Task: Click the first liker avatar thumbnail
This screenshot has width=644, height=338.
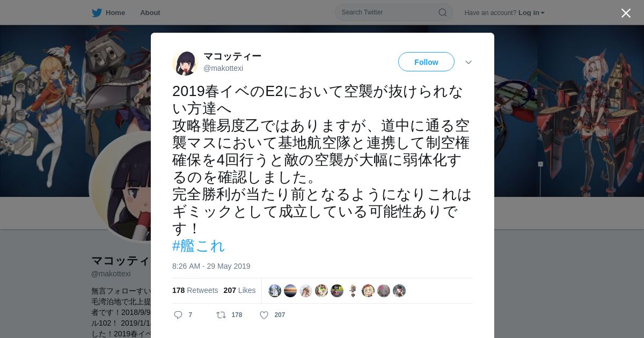Action: (275, 291)
